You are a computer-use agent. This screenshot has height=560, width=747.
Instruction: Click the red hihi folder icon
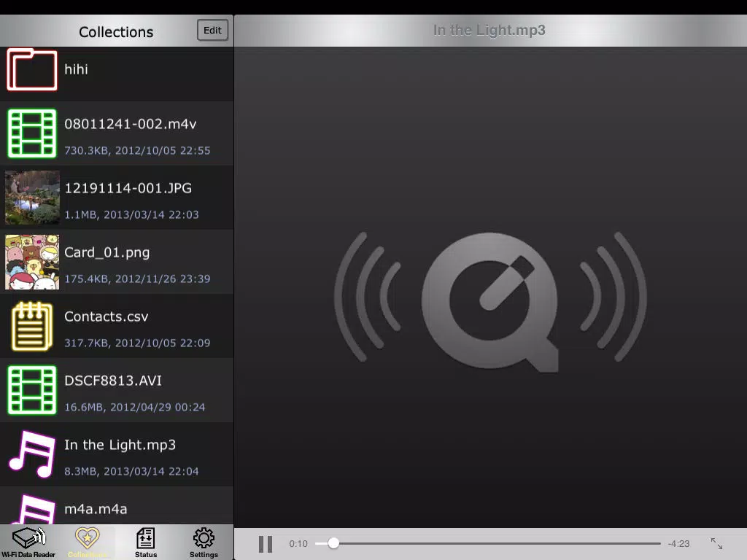click(x=32, y=69)
